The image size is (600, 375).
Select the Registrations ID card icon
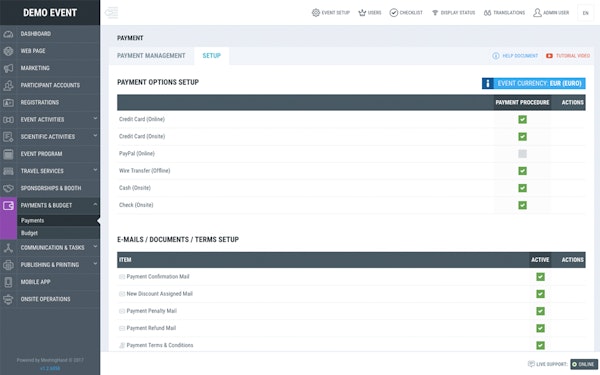[x=8, y=103]
